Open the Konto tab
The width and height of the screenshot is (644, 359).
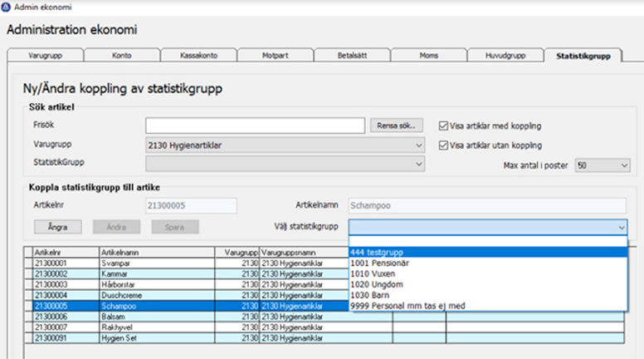(122, 55)
